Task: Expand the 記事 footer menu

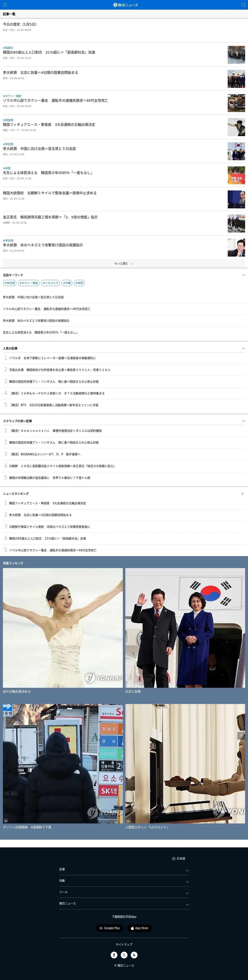Action: click(124, 870)
